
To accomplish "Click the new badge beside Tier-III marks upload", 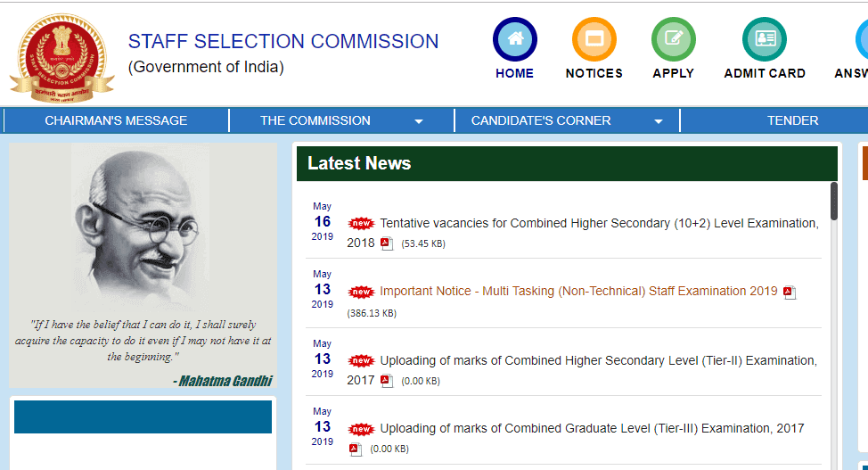I will (x=361, y=429).
